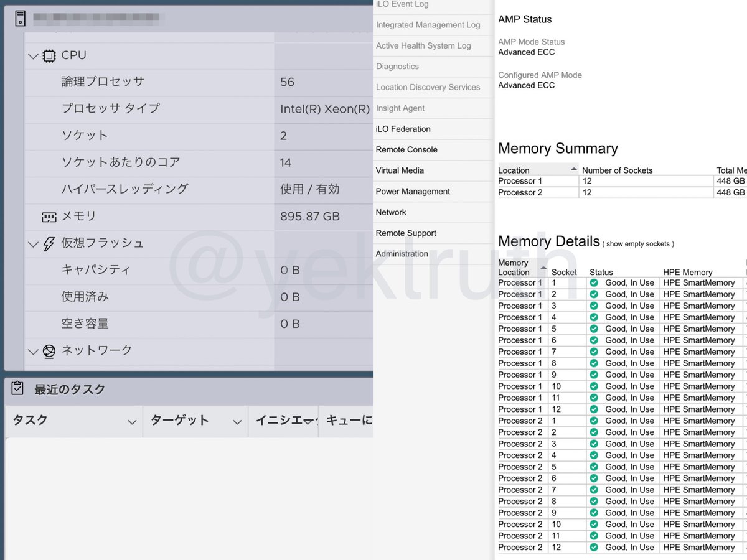
Task: Click the memory module icon beside メモリ
Action: click(x=49, y=217)
